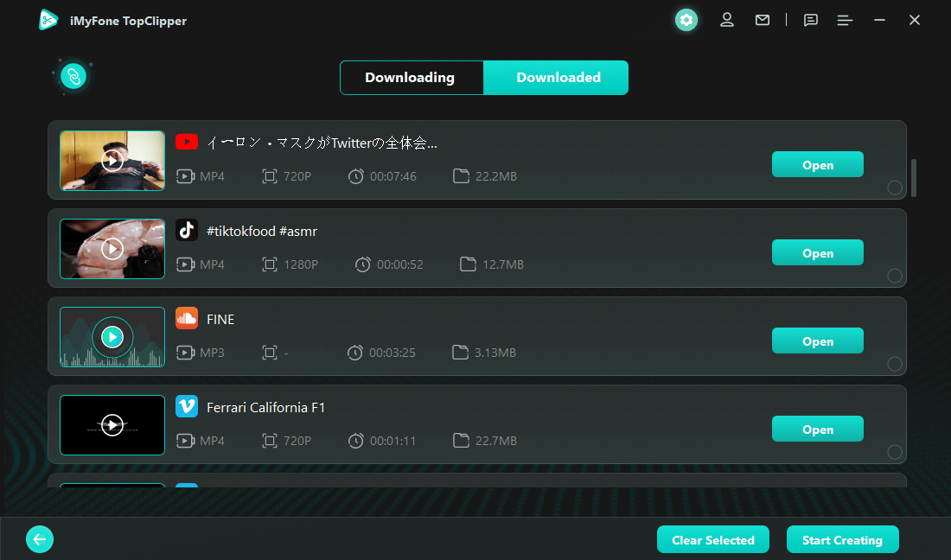The height and width of the screenshot is (560, 951).
Task: Play the FINE audio thumbnail
Action: click(x=112, y=337)
